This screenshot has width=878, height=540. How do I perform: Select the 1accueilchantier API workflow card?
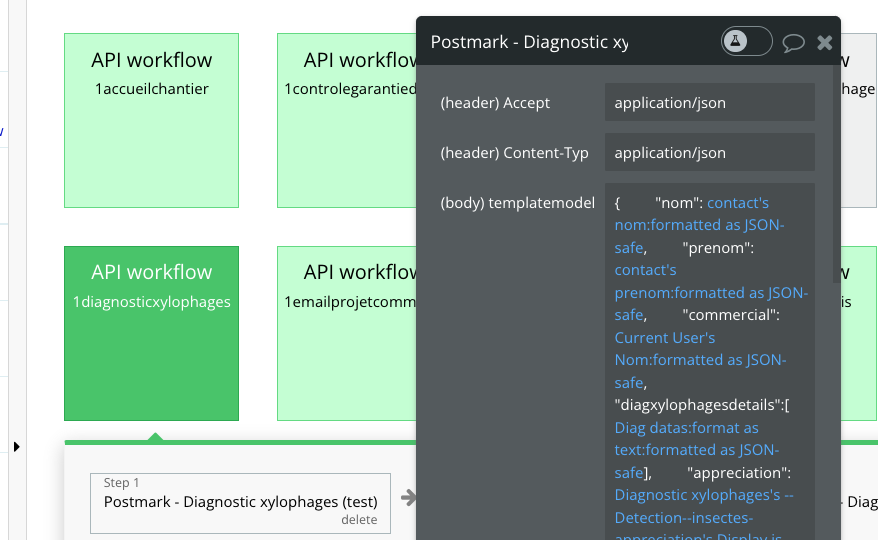(151, 120)
